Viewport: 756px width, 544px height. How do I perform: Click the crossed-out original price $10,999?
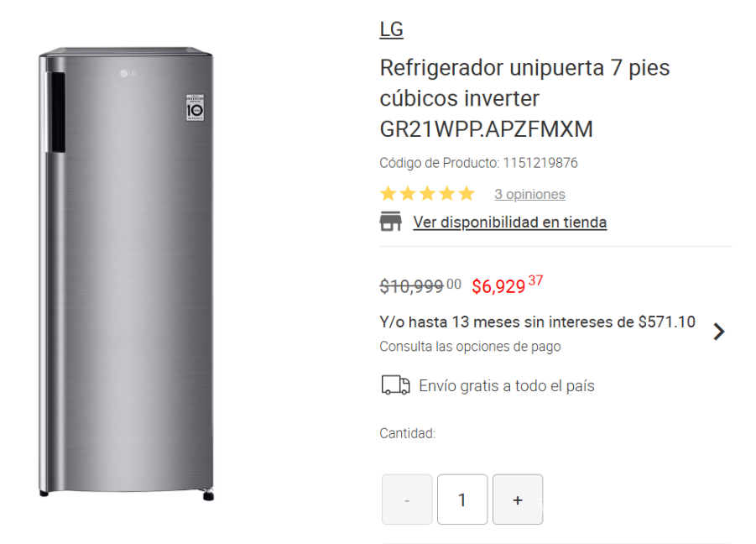420,286
